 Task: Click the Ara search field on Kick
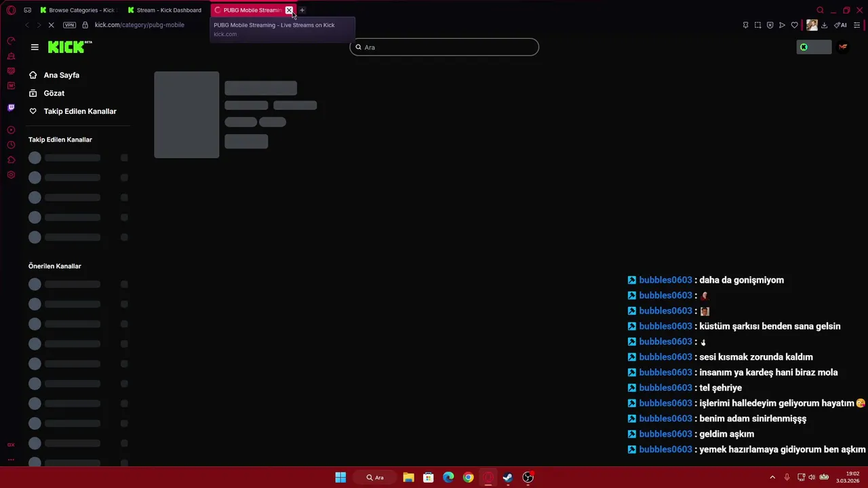[444, 47]
